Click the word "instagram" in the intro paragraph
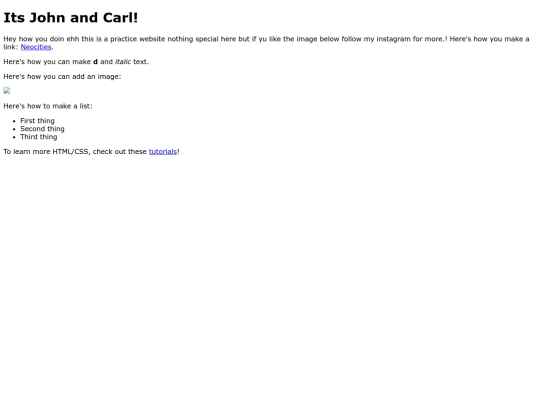Screen dimensions: 540x405 (393, 39)
